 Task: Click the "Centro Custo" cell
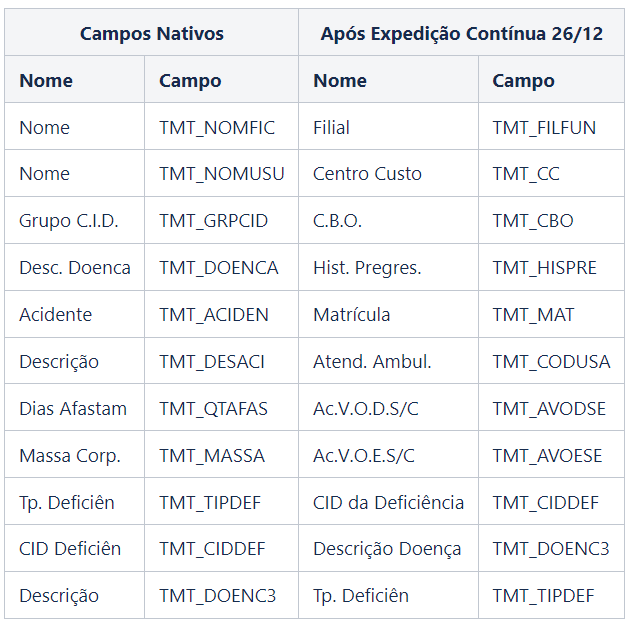(x=367, y=174)
